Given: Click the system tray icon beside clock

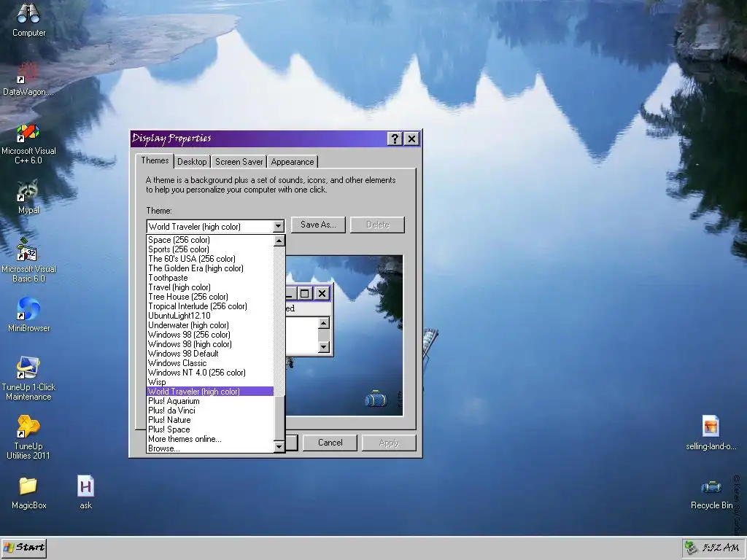Looking at the screenshot, I should [x=691, y=548].
